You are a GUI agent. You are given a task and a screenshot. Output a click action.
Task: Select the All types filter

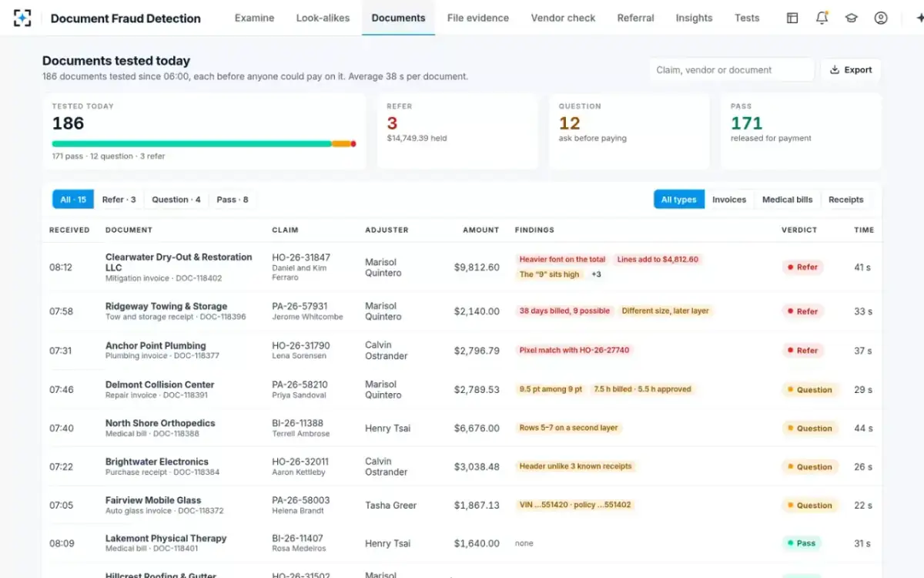point(678,200)
